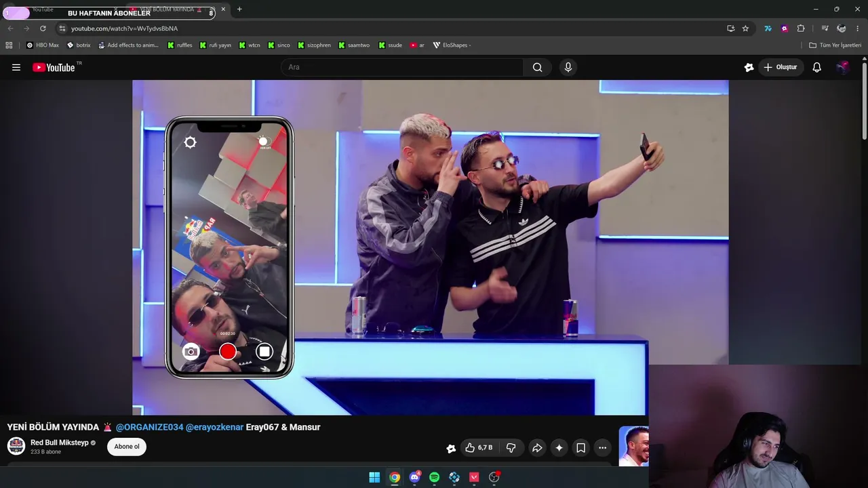The height and width of the screenshot is (488, 868).
Task: Open the sinco bookmark
Action: [x=279, y=45]
